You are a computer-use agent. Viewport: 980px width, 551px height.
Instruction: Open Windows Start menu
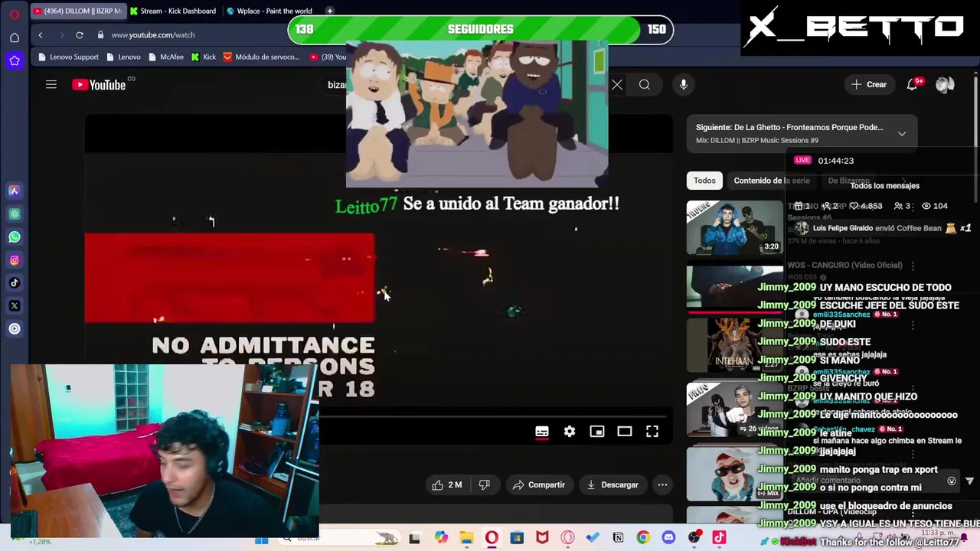click(261, 538)
